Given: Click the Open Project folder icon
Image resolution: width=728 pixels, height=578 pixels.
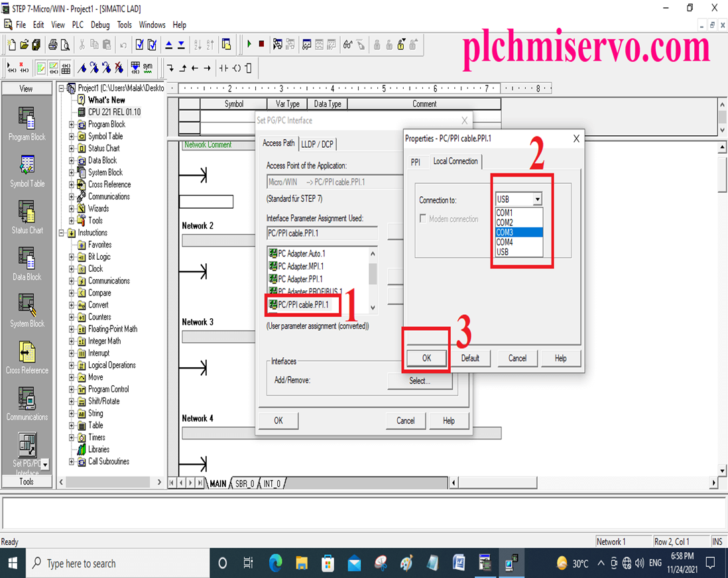Looking at the screenshot, I should (24, 44).
